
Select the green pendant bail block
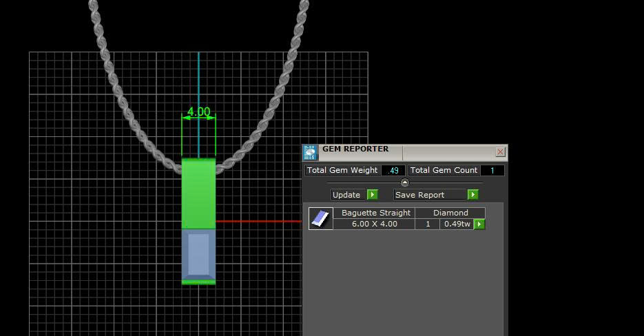(198, 193)
